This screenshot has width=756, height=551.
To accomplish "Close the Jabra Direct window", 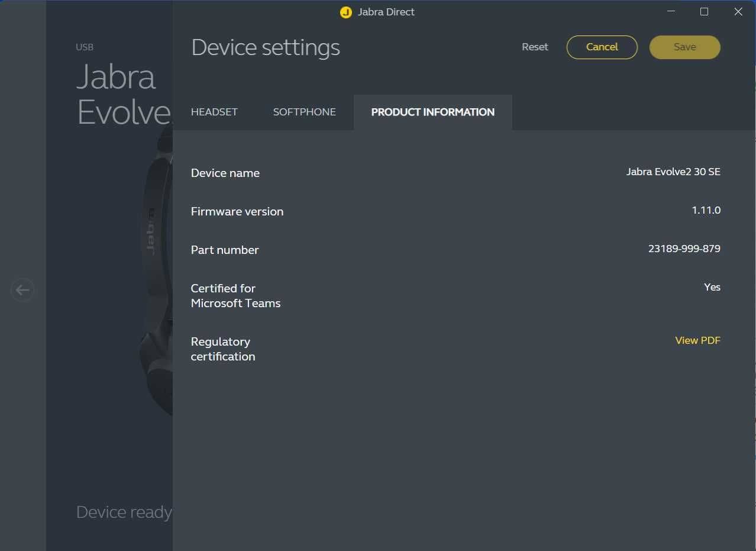I will [x=738, y=11].
